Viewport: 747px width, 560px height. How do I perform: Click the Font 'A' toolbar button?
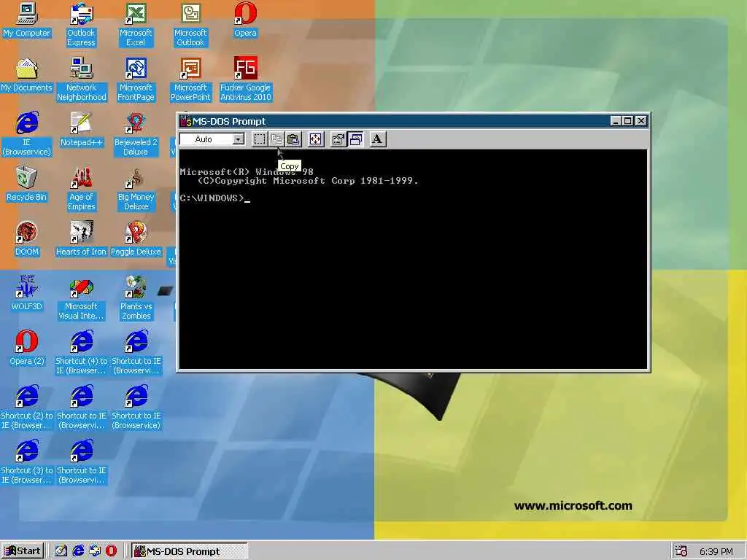click(377, 139)
